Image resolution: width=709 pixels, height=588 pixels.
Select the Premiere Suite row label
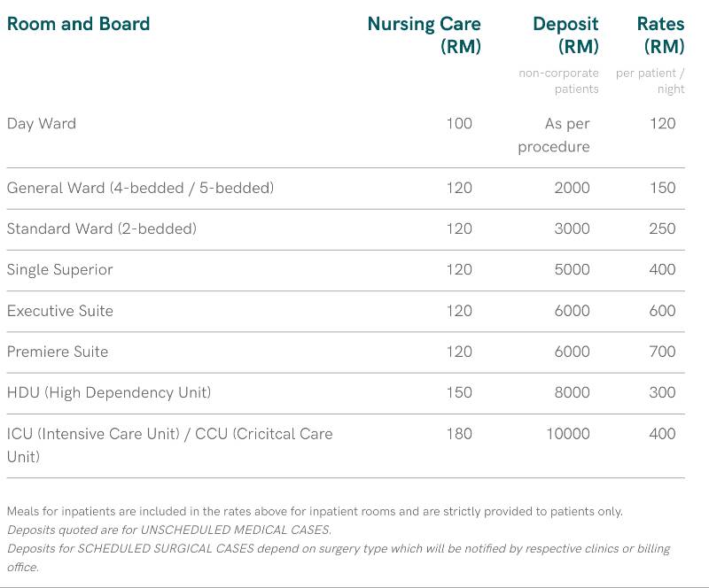(57, 352)
